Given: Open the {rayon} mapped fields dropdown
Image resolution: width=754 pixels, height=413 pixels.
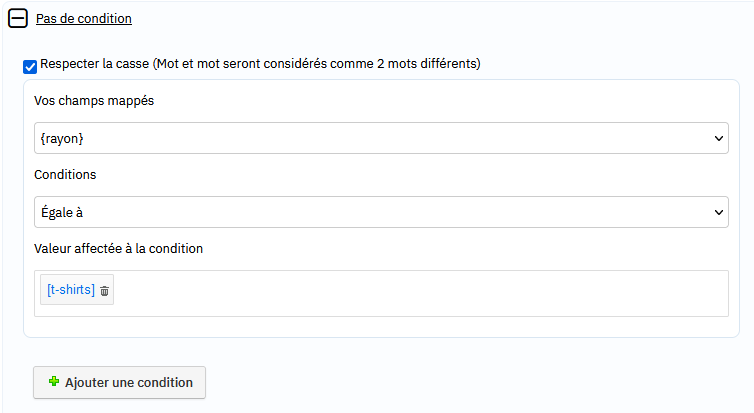Looking at the screenshot, I should coord(381,138).
